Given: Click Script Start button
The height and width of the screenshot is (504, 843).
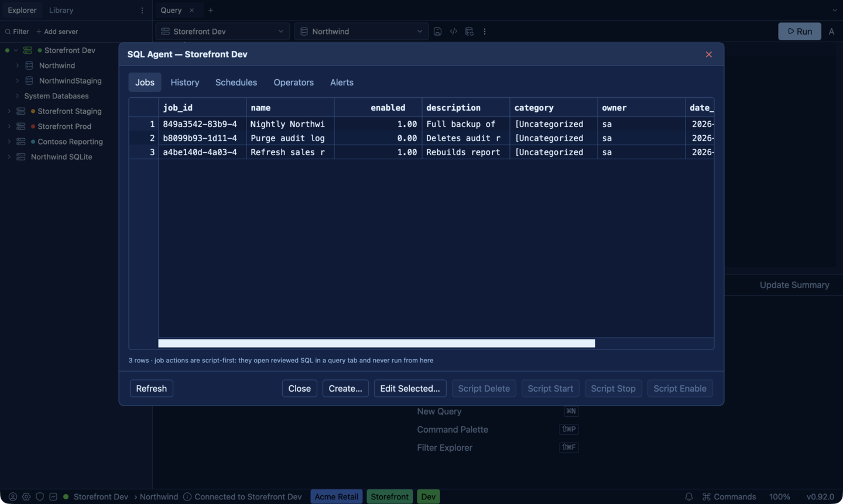Looking at the screenshot, I should [x=550, y=389].
